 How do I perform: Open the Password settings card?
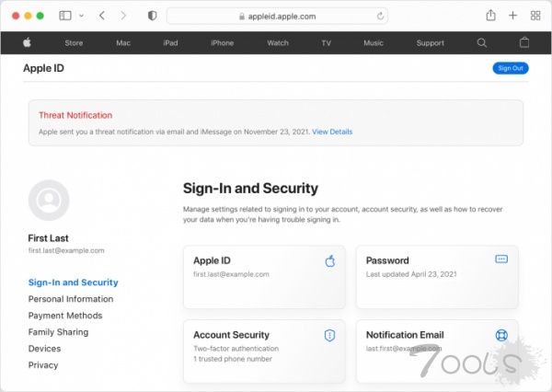click(x=436, y=276)
